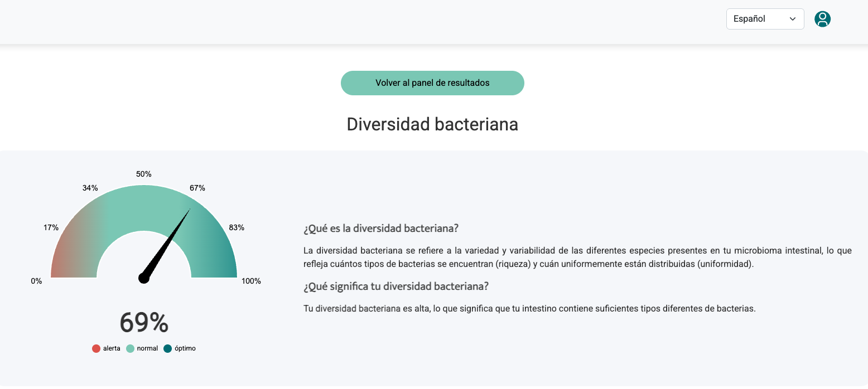The image size is (868, 389).
Task: Click the "¿Qué significa tu diversidad bacteriana?" heading
Action: pyautogui.click(x=396, y=286)
